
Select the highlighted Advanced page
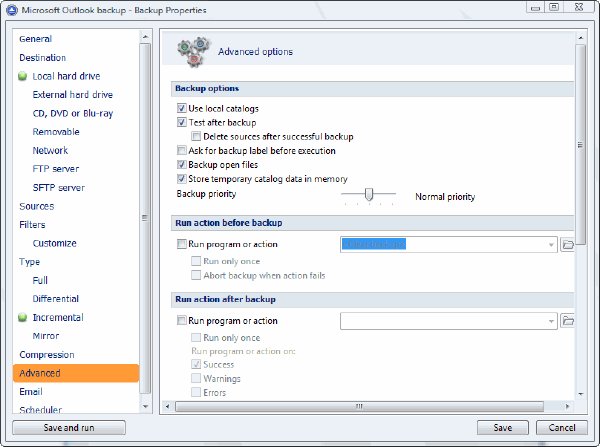coord(76,373)
